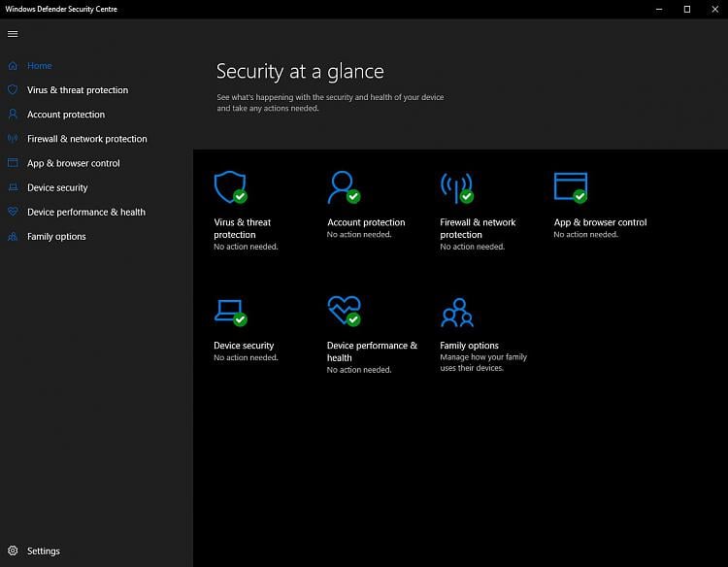
Task: Go to Virus & threat protection in sidebar
Action: click(78, 90)
